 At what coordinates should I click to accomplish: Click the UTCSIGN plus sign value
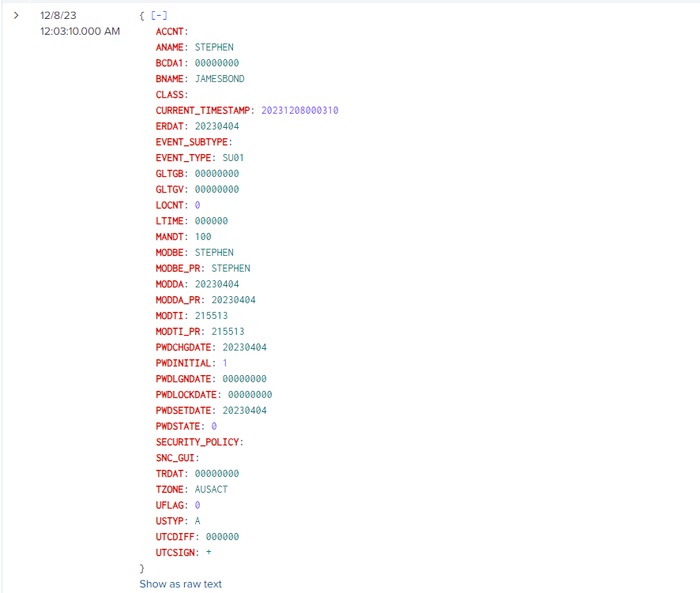click(209, 553)
